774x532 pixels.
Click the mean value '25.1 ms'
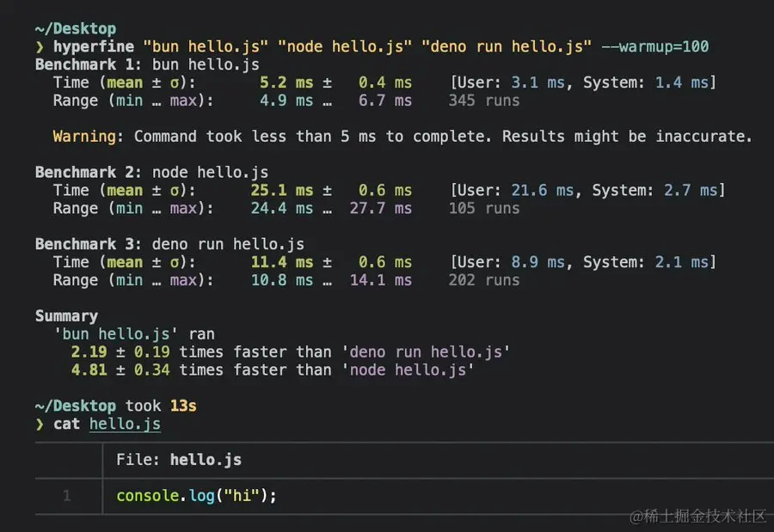[x=282, y=191]
